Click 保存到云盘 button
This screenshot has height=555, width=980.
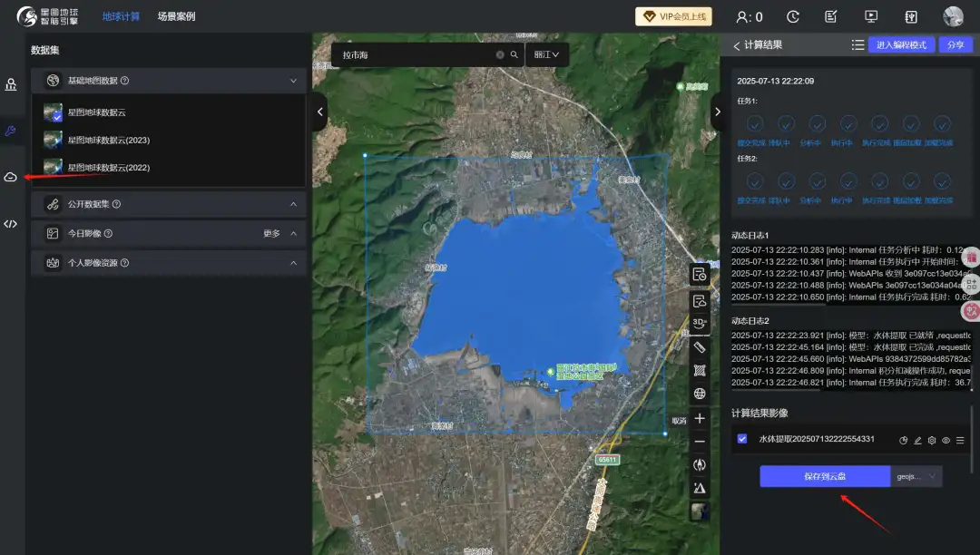825,476
